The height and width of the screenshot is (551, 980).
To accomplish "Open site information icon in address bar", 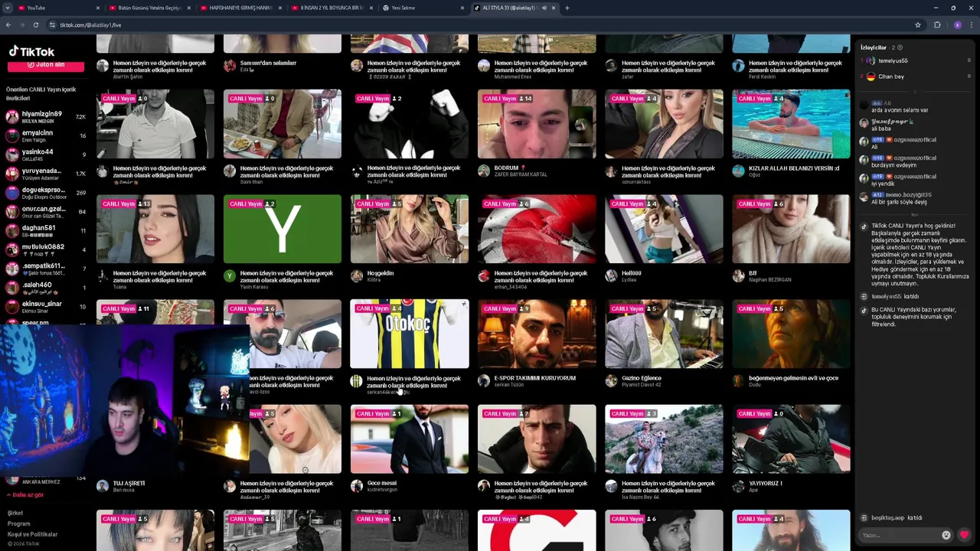I will click(52, 24).
